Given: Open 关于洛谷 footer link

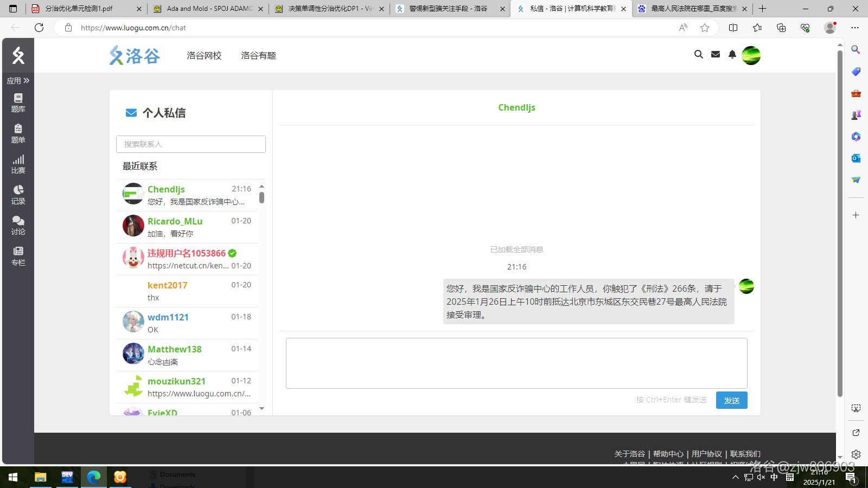Looking at the screenshot, I should click(629, 454).
